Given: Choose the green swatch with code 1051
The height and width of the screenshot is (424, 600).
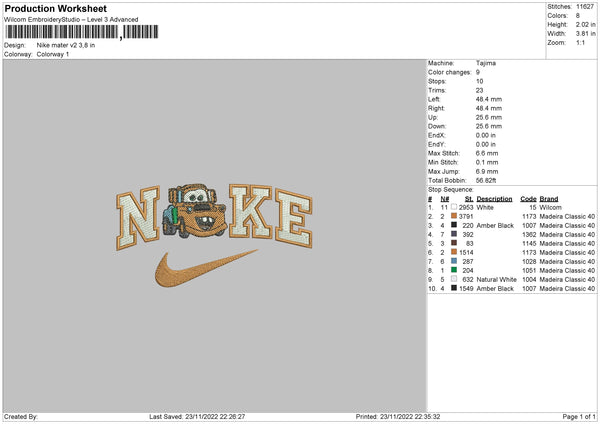Looking at the screenshot, I should point(454,270).
